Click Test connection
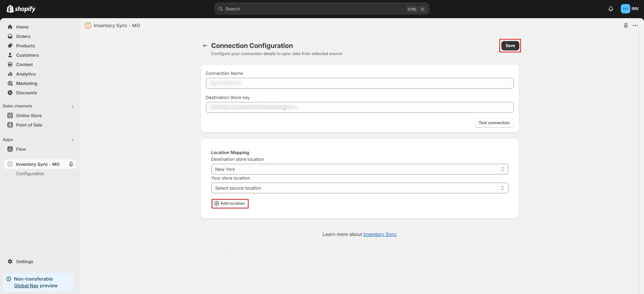This screenshot has height=294, width=644. (x=494, y=123)
